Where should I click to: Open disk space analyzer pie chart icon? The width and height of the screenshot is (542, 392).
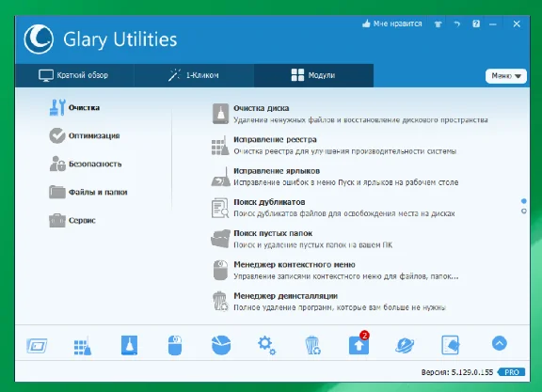221,345
